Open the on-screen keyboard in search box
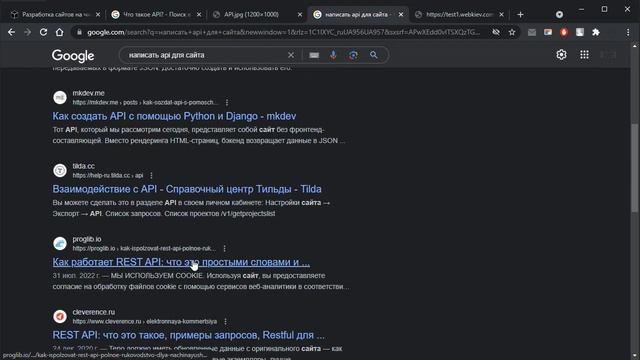 pos(314,55)
